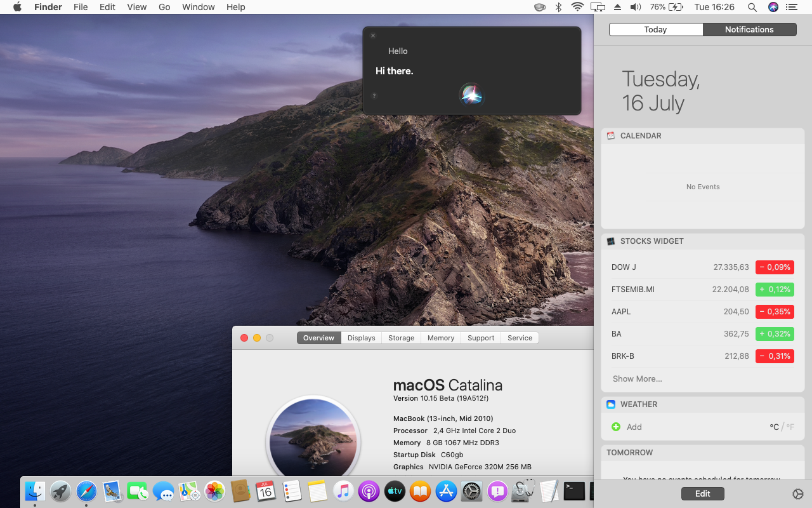Toggle the BA change badge
This screenshot has height=508, width=812.
(x=775, y=334)
